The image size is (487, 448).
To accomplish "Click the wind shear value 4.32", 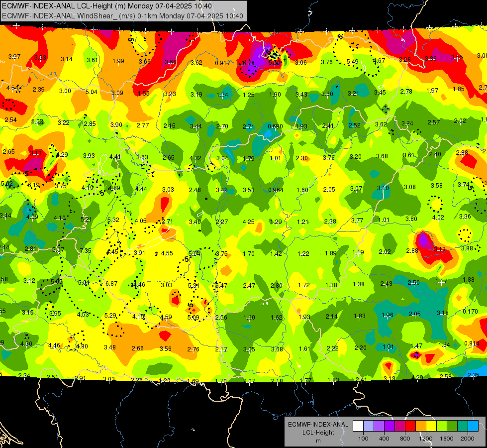I will pyautogui.click(x=195, y=158).
